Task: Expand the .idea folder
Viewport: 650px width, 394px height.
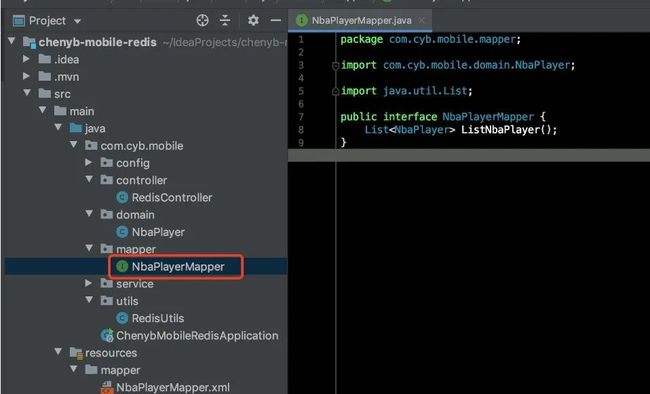Action: click(x=26, y=59)
